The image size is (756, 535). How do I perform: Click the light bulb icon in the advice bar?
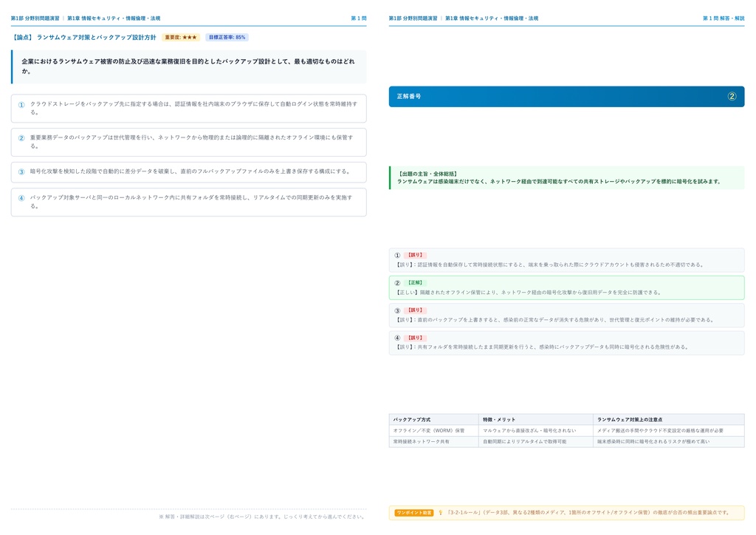[x=440, y=513]
